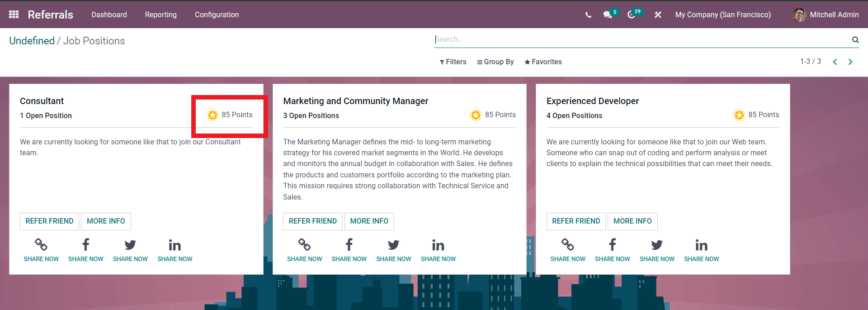Click Refer Friend for Experienced Developer
The width and height of the screenshot is (868, 310).
(576, 221)
